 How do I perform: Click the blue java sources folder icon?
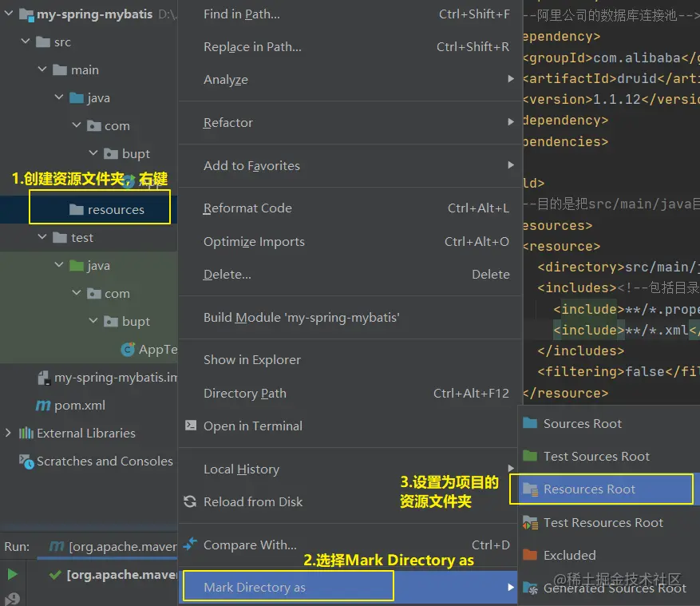(77, 97)
